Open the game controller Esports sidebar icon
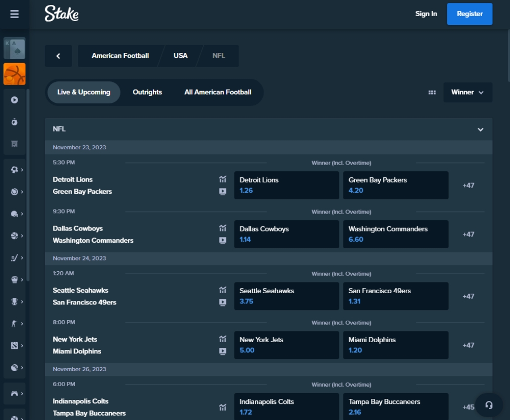 pyautogui.click(x=14, y=394)
